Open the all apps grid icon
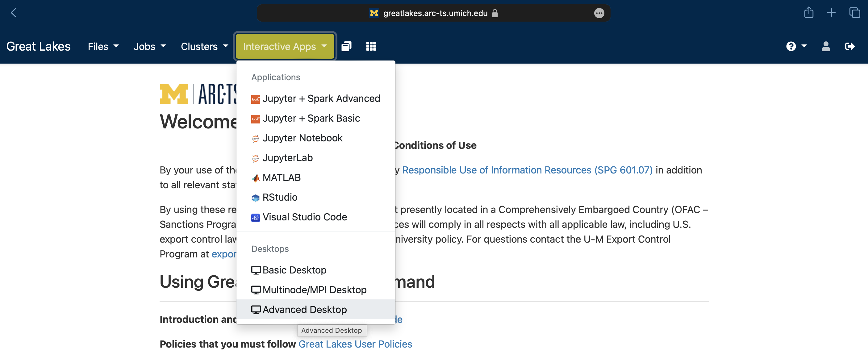This screenshot has width=868, height=363. pyautogui.click(x=371, y=46)
